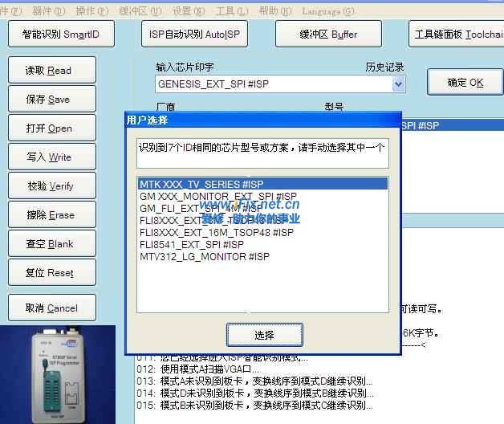Open the 缓冲区 Buffer panel
This screenshot has width=504, height=424.
[328, 34]
